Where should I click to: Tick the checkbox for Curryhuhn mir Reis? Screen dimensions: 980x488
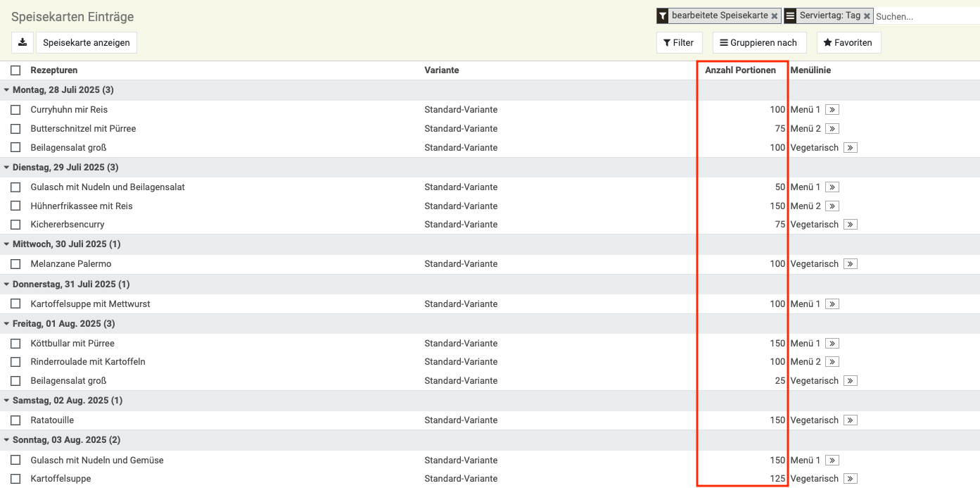(15, 110)
